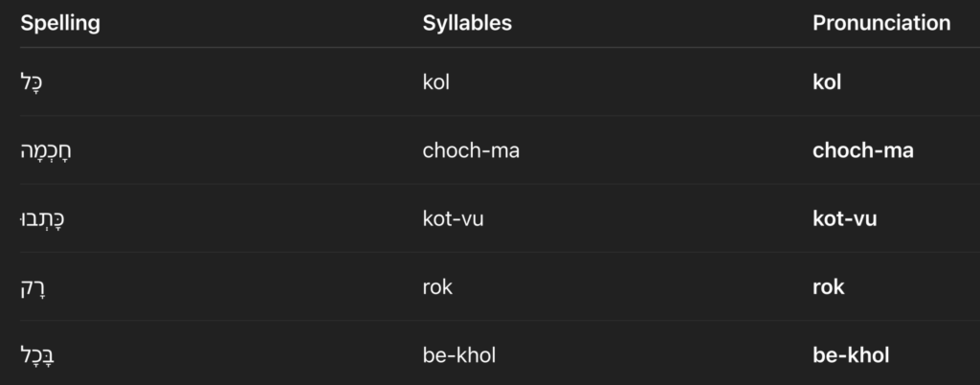Click bold 'be-khol' under the Pronunciation heading
Image resolution: width=980 pixels, height=385 pixels.
click(x=851, y=356)
